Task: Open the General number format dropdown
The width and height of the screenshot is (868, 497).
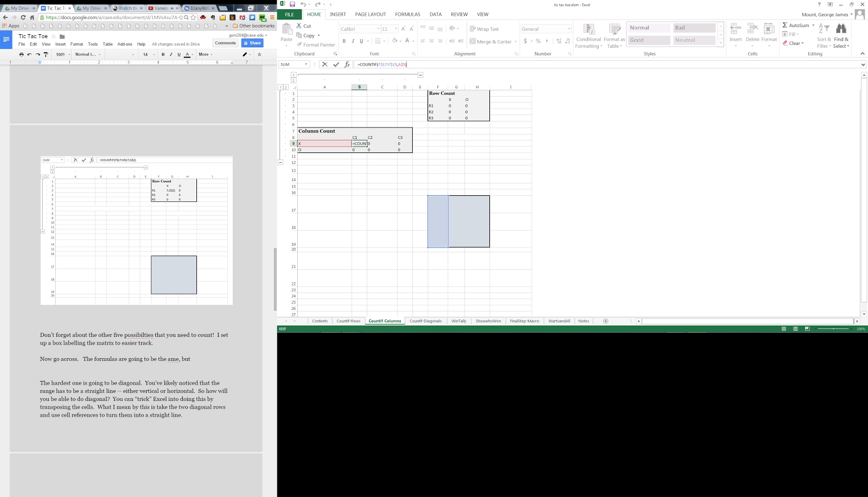Action: coord(569,29)
